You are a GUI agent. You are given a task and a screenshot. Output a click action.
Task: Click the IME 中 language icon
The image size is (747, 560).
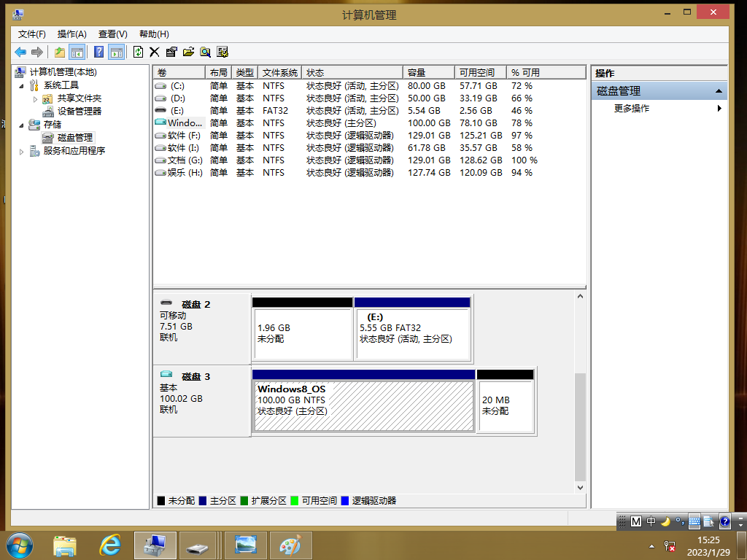click(651, 522)
